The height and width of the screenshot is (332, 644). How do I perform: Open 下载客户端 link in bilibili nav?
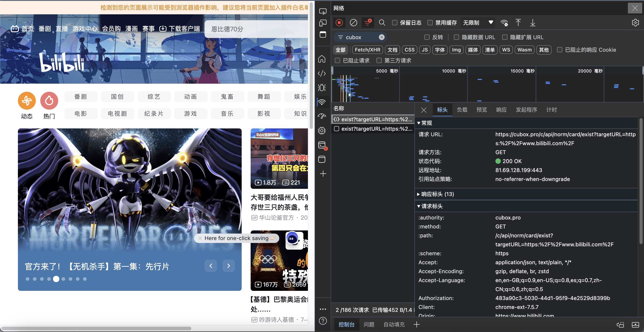179,28
